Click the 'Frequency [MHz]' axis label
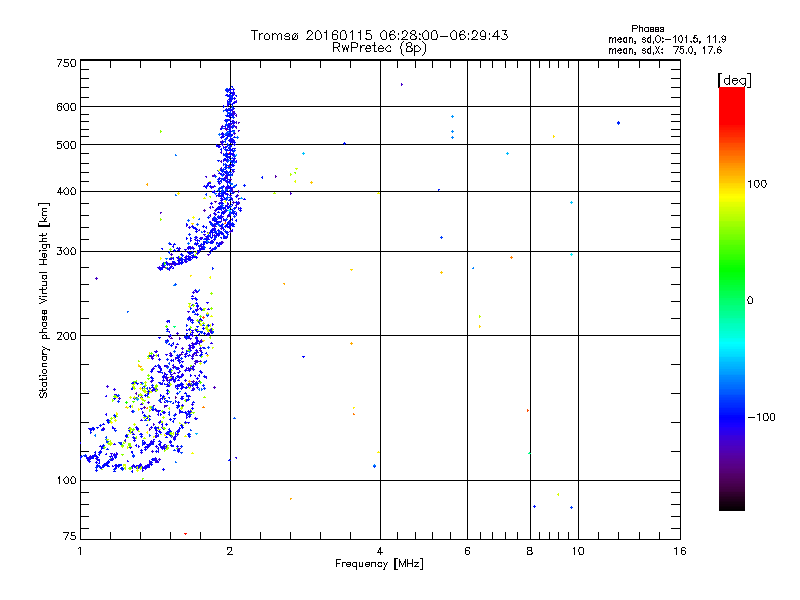800x600 pixels. 379,564
